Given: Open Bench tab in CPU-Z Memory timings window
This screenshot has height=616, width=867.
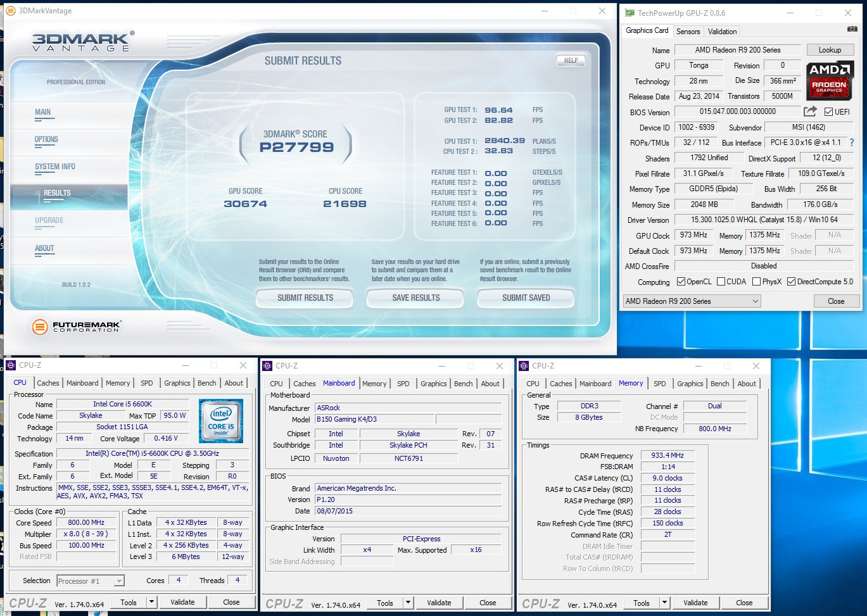Looking at the screenshot, I should 719,384.
